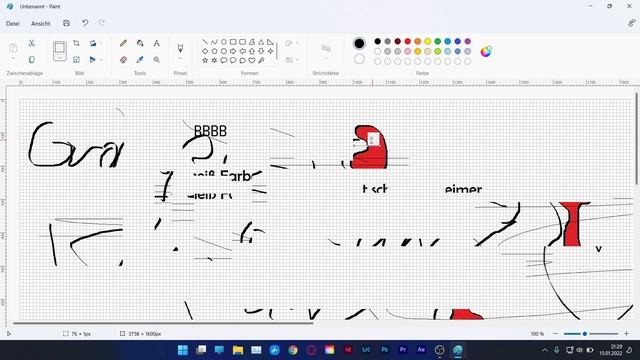Open the Windows Start button
640x360 pixels.
183,350
